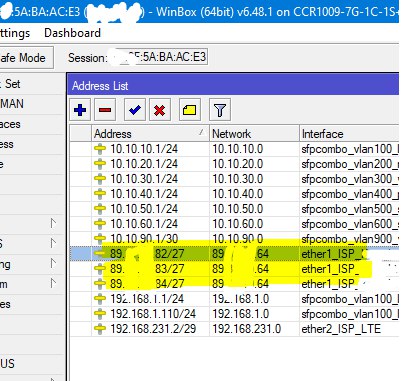The height and width of the screenshot is (381, 405).
Task: Sort the list by Network column header
Action: (x=254, y=134)
